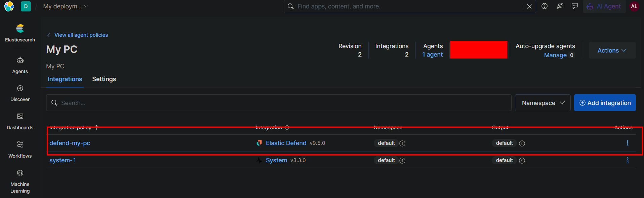Sort by Integration policy column

coord(74,127)
